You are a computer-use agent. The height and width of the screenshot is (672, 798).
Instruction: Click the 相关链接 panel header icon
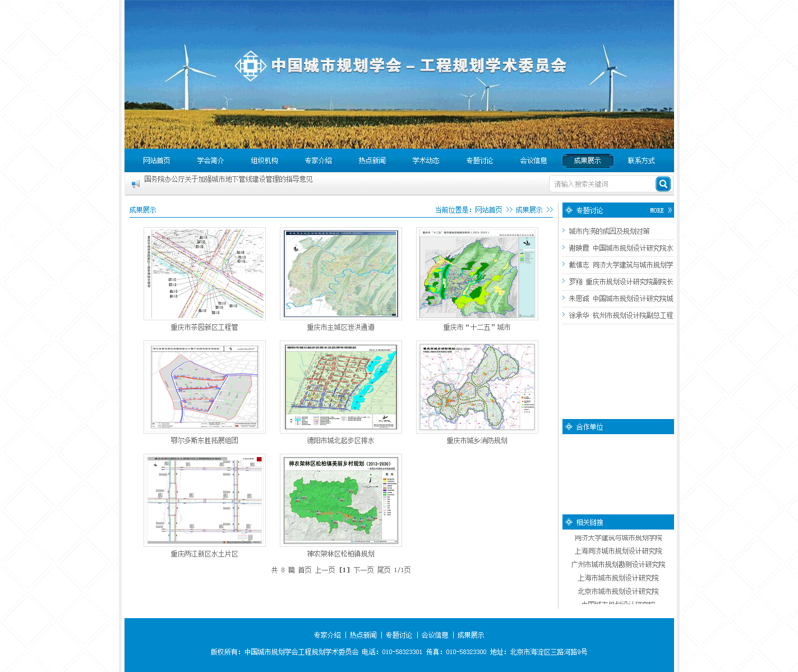[x=569, y=522]
